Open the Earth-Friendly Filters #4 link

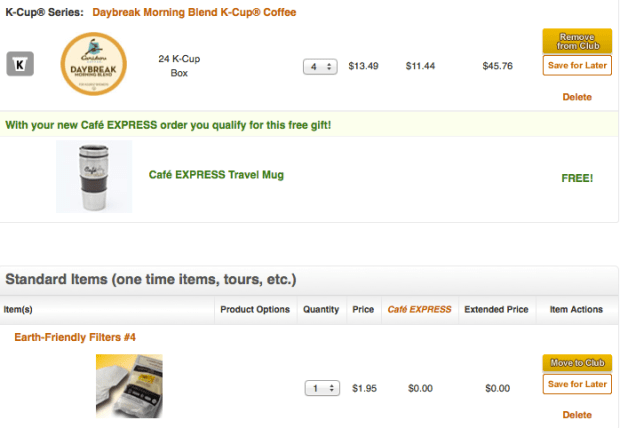[x=75, y=337]
